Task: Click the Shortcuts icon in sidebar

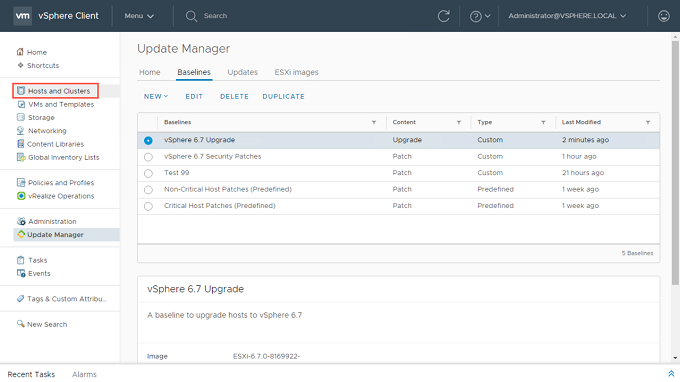Action: coord(20,65)
